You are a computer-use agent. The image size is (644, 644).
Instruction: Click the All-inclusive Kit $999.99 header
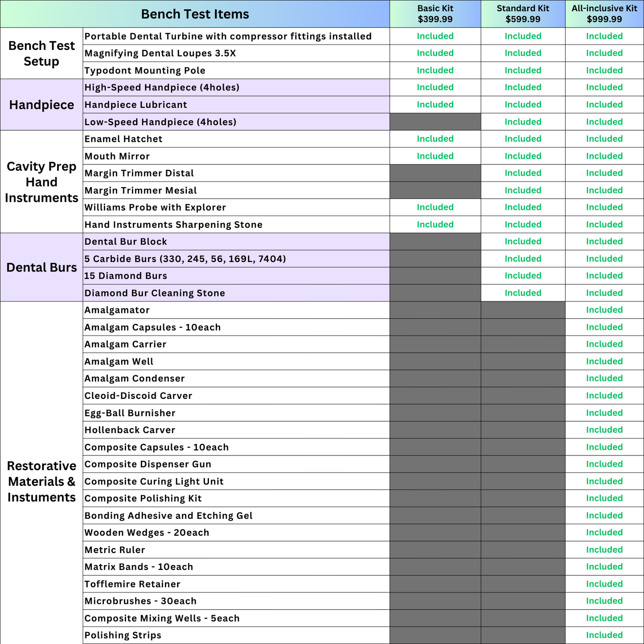click(x=604, y=14)
